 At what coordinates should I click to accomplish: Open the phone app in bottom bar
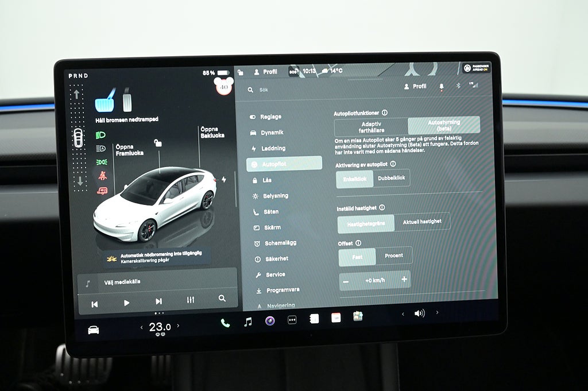(225, 323)
